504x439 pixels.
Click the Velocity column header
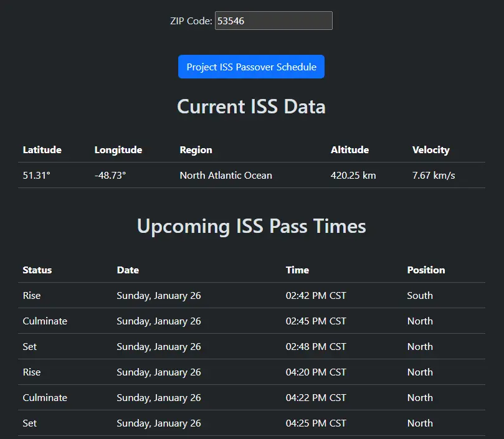tap(430, 149)
